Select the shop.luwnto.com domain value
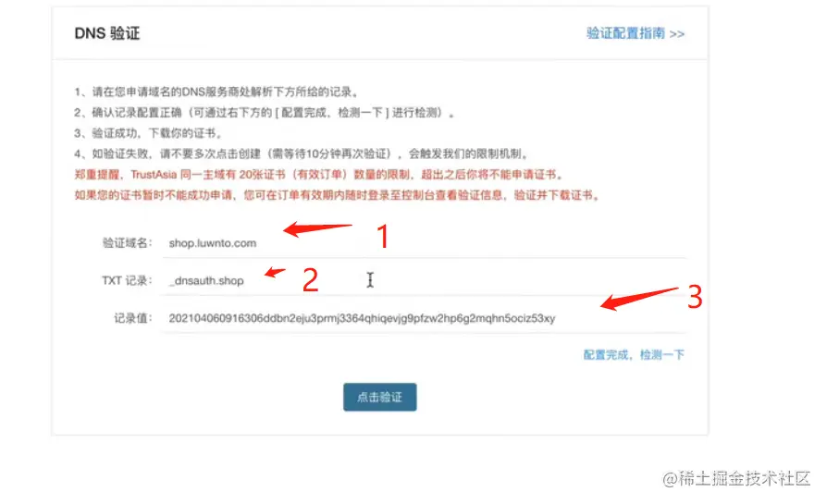 click(x=213, y=243)
